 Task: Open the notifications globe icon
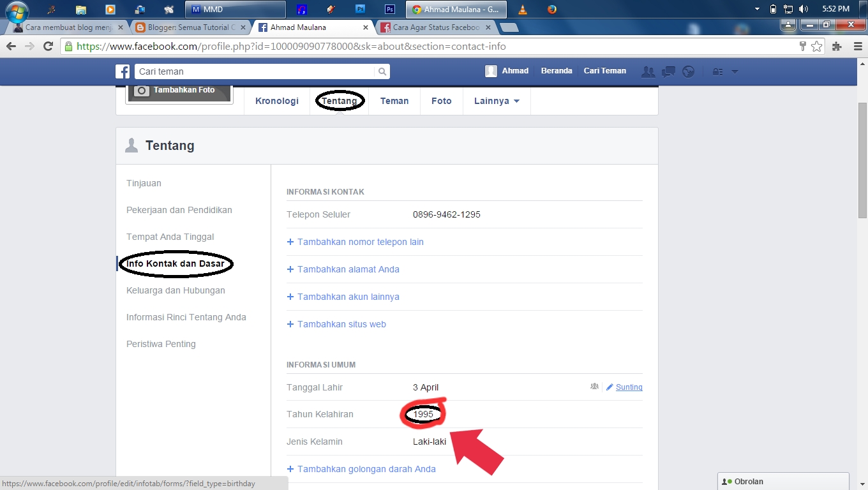[688, 71]
